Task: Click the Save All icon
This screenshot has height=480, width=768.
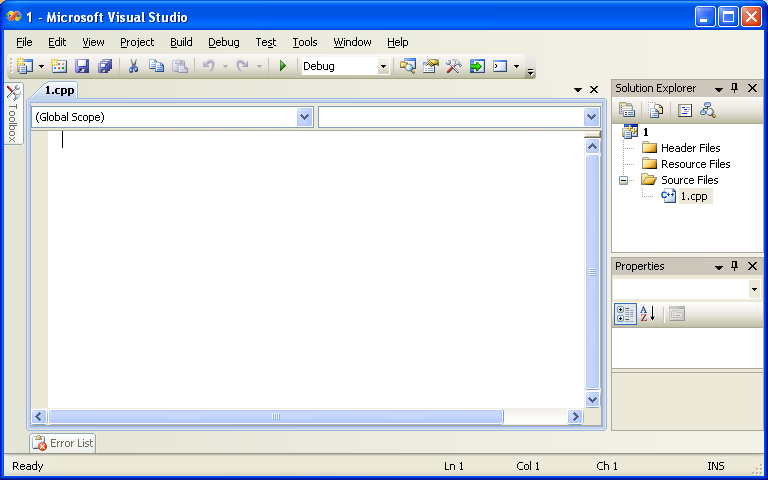Action: coord(105,66)
